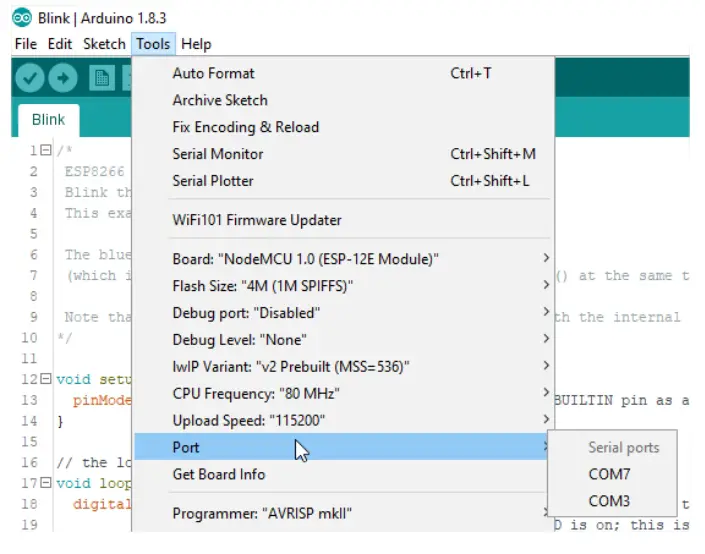Click the Arduino logo in title bar

click(x=22, y=18)
